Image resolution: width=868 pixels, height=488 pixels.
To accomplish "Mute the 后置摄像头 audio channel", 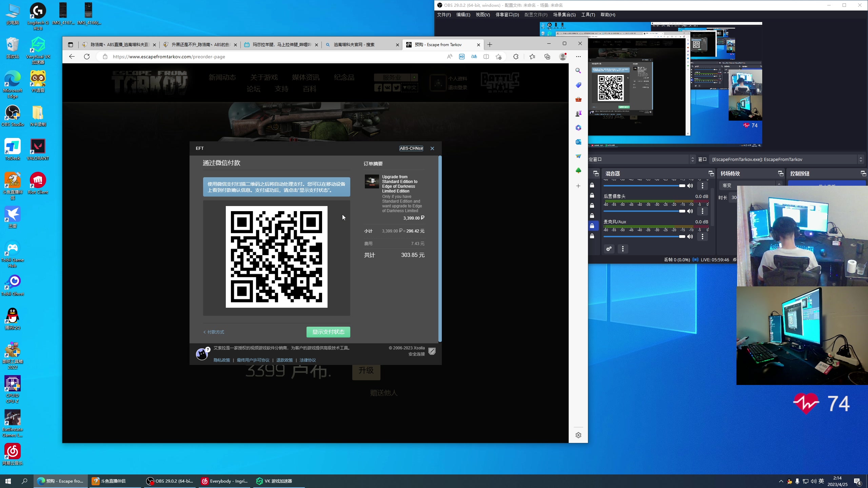I will pyautogui.click(x=690, y=211).
